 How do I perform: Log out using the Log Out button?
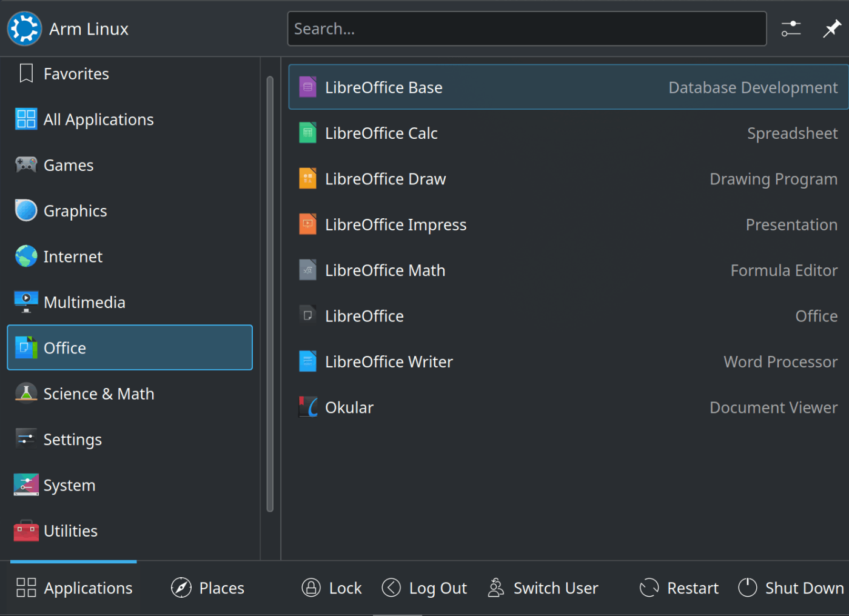pyautogui.click(x=424, y=588)
